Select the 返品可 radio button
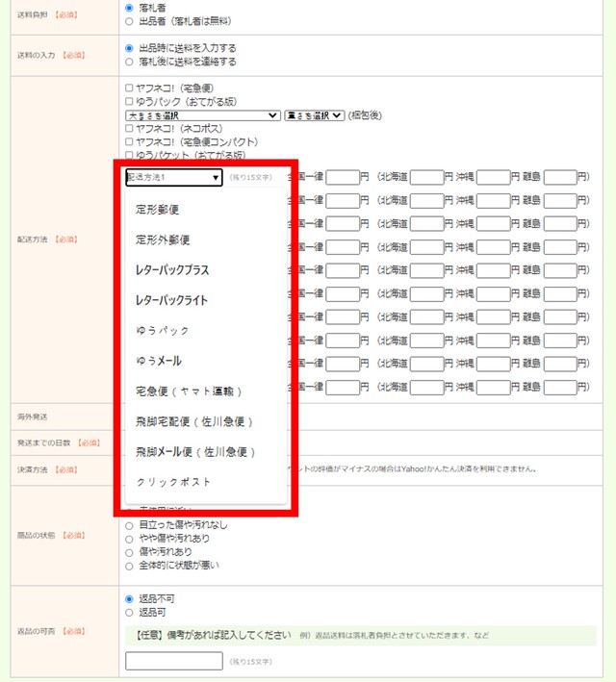 (130, 612)
